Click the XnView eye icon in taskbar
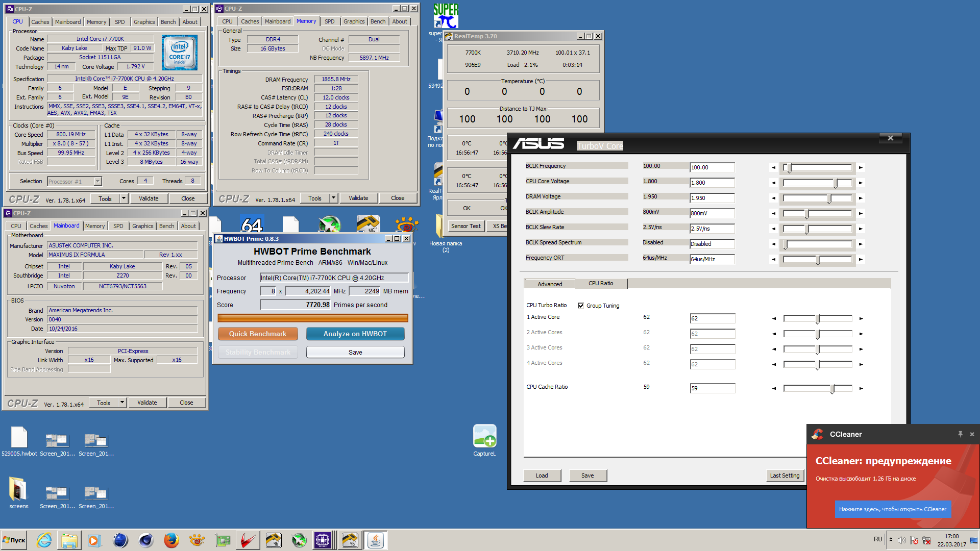Viewport: 980px width, 551px height. pyautogui.click(x=197, y=540)
